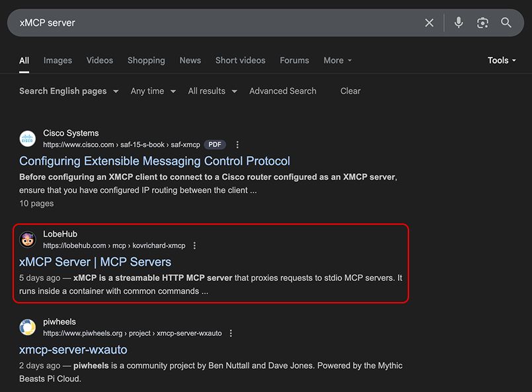Click the Cisco Systems site name
Viewport: 532px width, 392px height.
[x=71, y=133]
